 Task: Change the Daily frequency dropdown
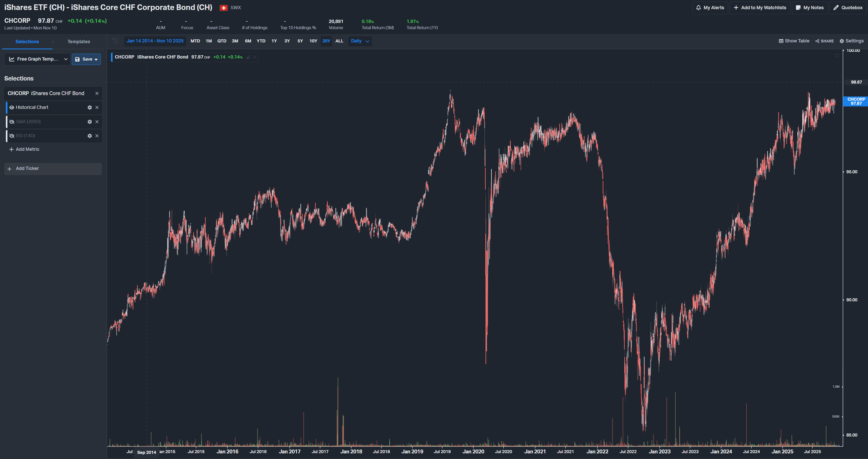point(360,41)
